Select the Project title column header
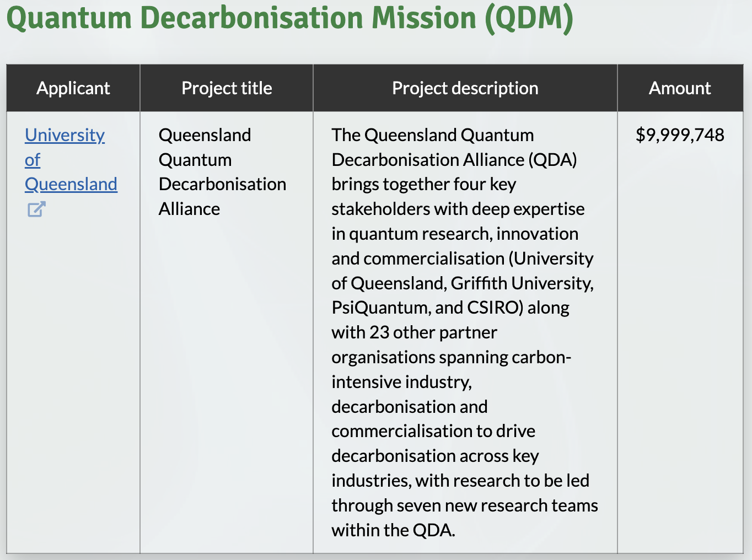The image size is (752, 560). click(x=227, y=88)
